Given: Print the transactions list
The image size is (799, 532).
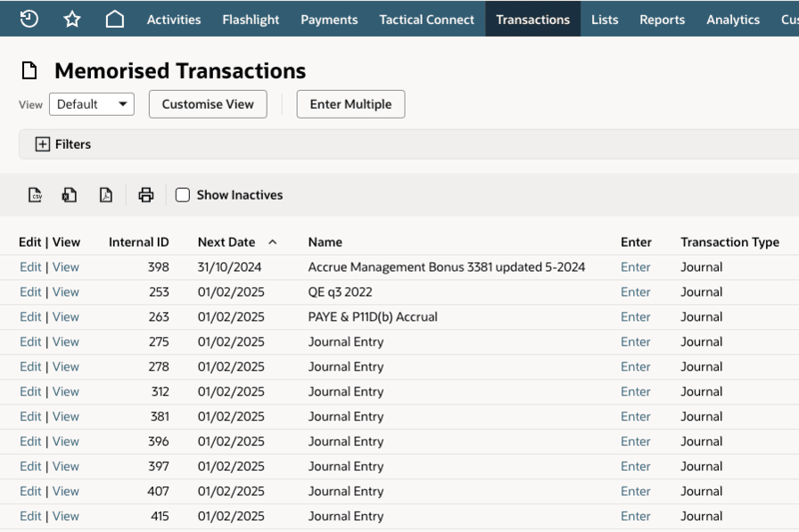Looking at the screenshot, I should (146, 195).
